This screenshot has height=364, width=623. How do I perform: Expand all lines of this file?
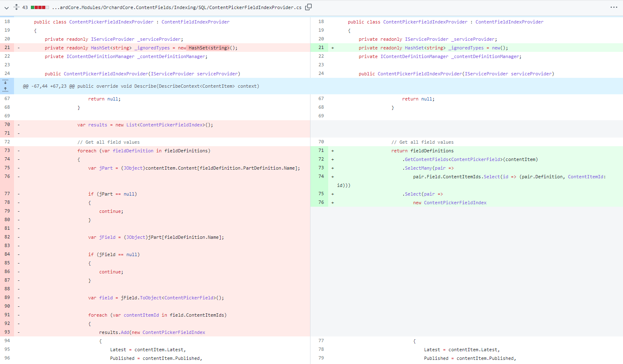coord(16,7)
